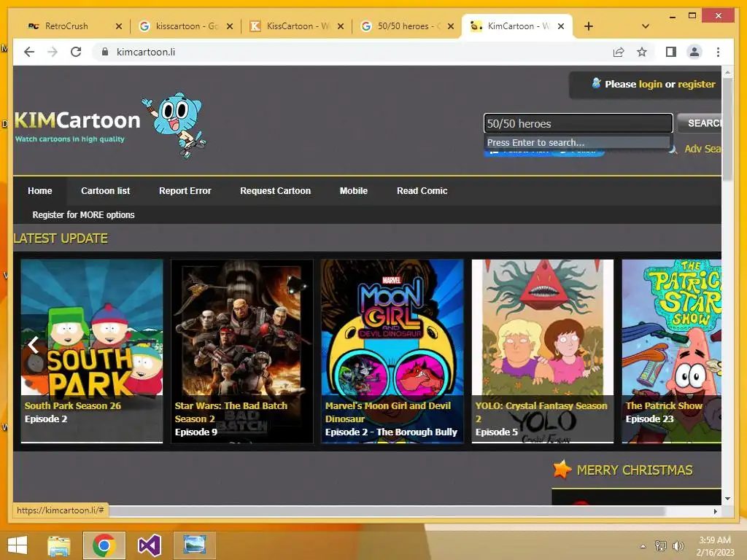The width and height of the screenshot is (747, 560).
Task: Click the search box with 50/50 heroes
Action: click(578, 123)
